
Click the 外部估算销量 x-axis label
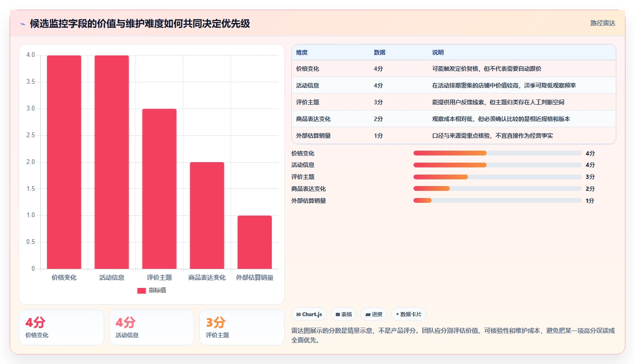tap(255, 277)
